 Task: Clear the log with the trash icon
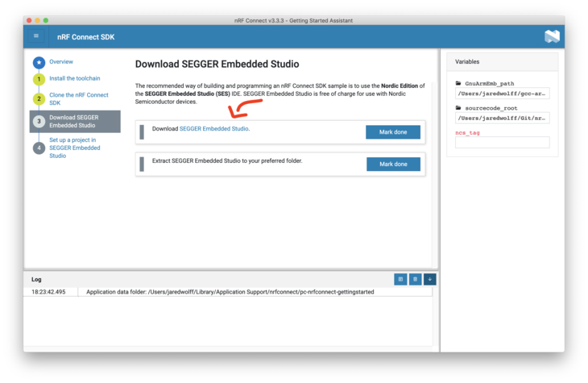415,279
